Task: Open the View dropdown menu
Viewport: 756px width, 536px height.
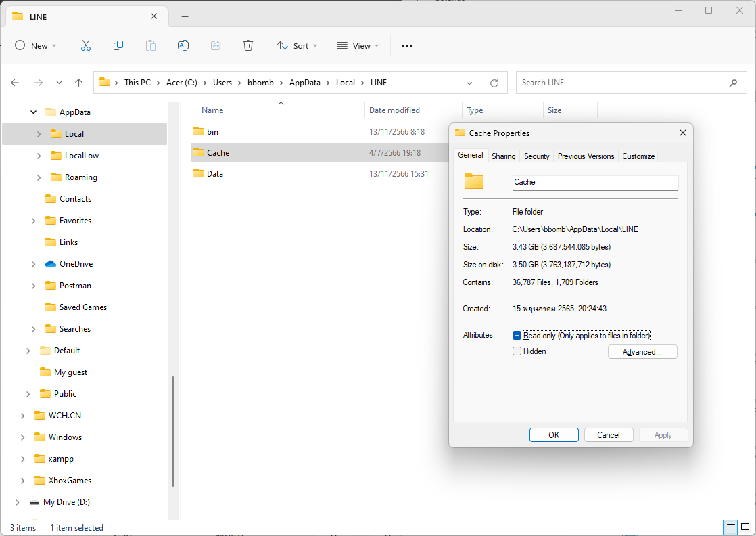Action: [x=358, y=45]
